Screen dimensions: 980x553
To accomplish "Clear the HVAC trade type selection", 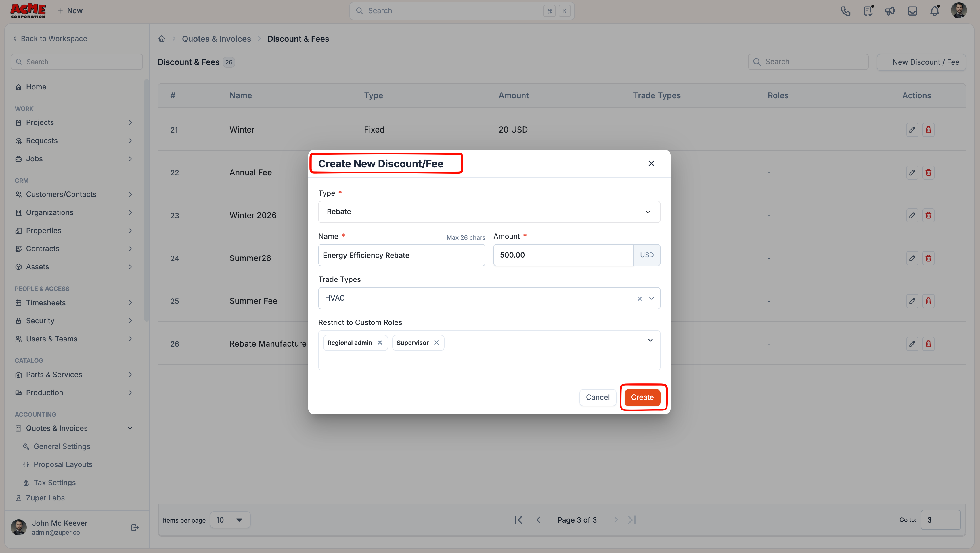I will (x=640, y=299).
